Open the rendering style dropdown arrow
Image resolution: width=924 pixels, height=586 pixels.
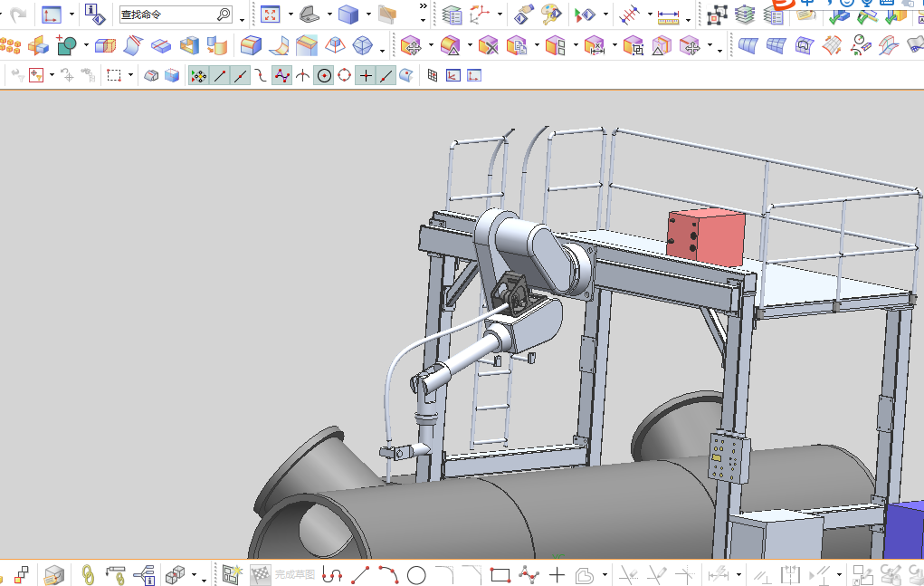point(368,14)
